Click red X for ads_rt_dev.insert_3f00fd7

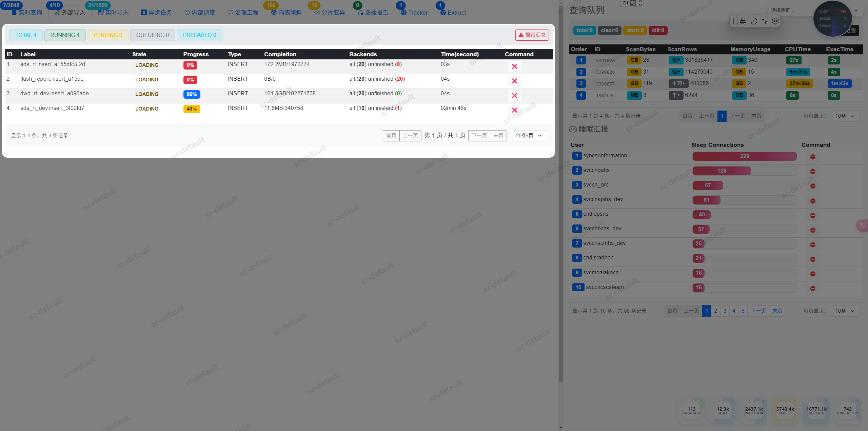tap(514, 110)
